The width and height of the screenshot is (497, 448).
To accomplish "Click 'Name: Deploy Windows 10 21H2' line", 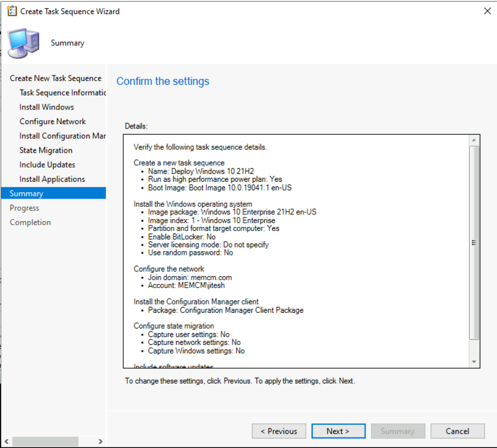I will click(x=201, y=171).
